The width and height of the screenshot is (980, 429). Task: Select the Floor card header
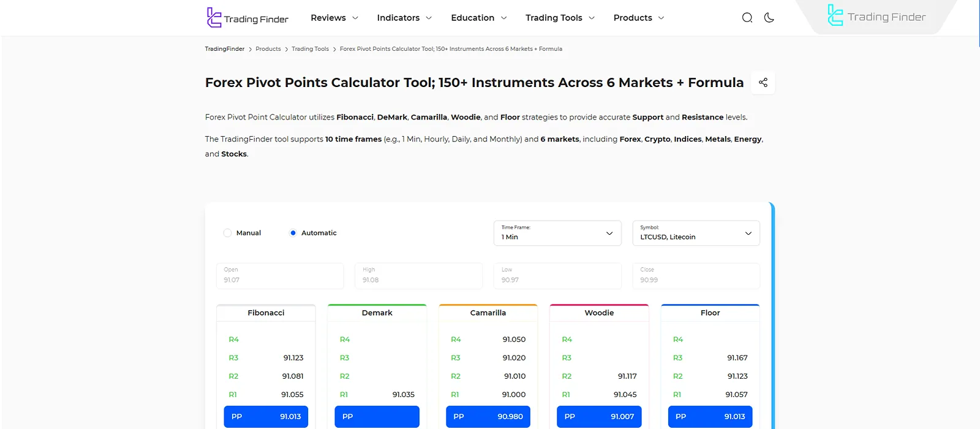pos(710,313)
